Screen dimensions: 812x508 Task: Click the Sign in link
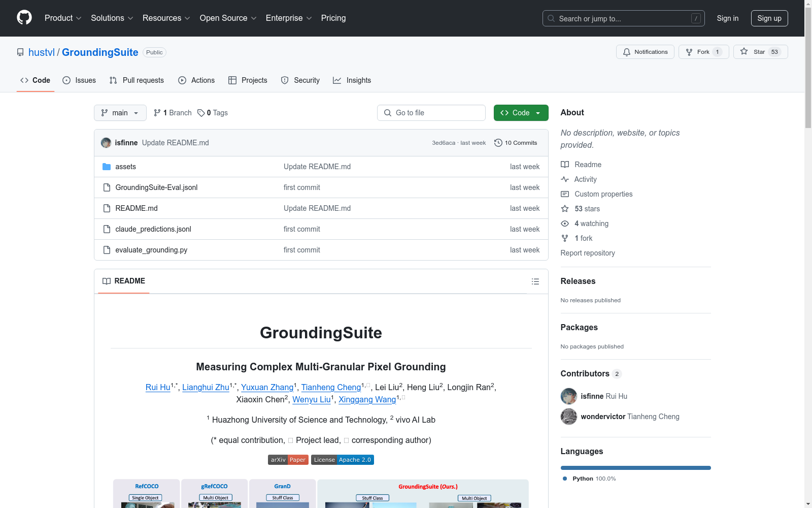[x=728, y=18]
